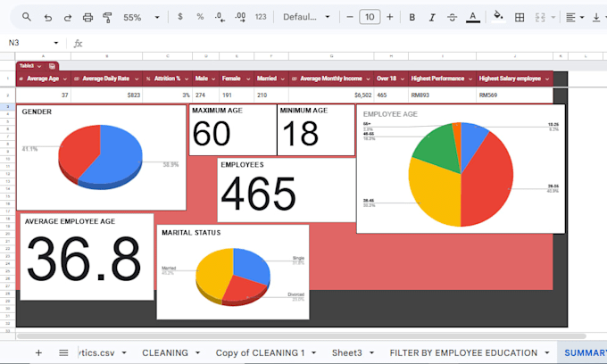
Task: Open the borders menu
Action: [520, 18]
